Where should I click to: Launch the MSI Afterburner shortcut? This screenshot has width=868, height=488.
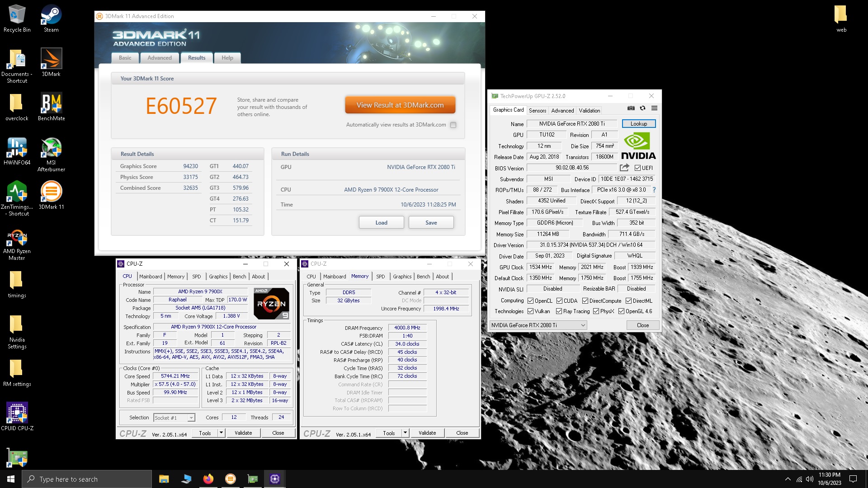pyautogui.click(x=51, y=155)
